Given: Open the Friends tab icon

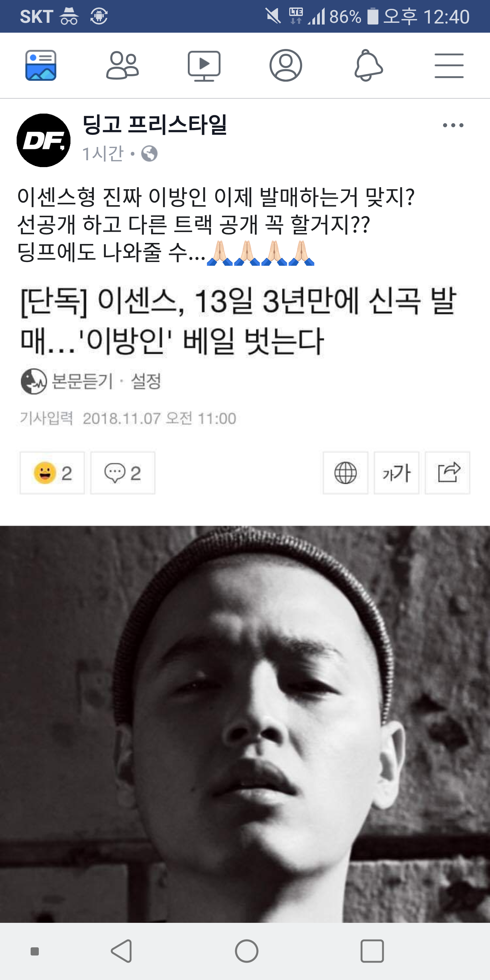Looking at the screenshot, I should 122,65.
